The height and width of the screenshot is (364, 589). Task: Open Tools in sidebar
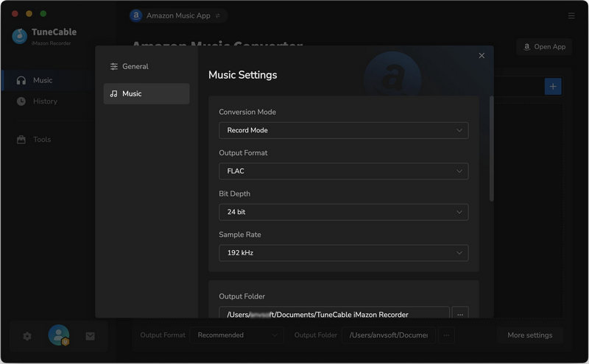tap(42, 140)
